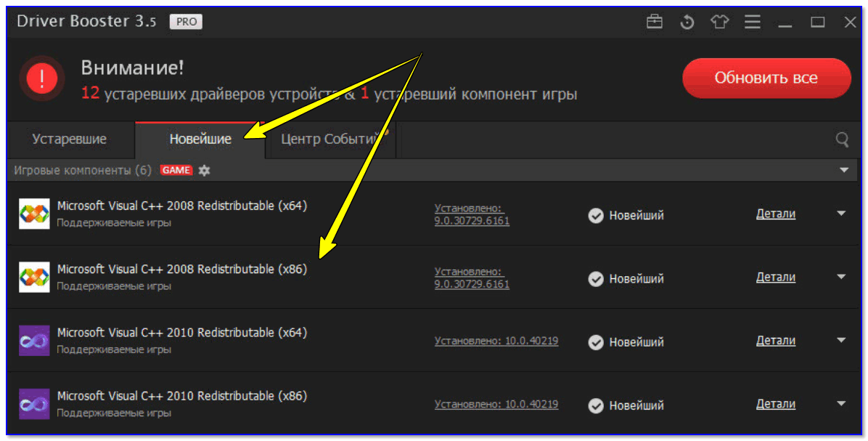868x441 pixels.
Task: Click Установлено: 10.0.40219 for 2010 (x64)
Action: (x=496, y=341)
